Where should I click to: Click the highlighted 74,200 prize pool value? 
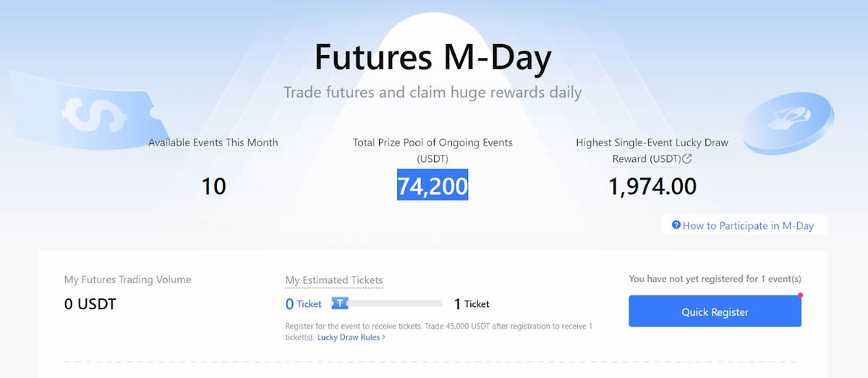point(433,185)
